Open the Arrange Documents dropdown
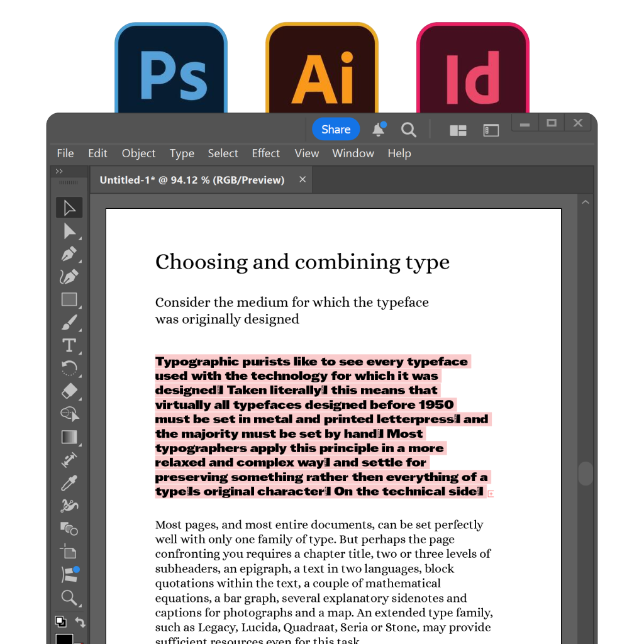 click(458, 130)
